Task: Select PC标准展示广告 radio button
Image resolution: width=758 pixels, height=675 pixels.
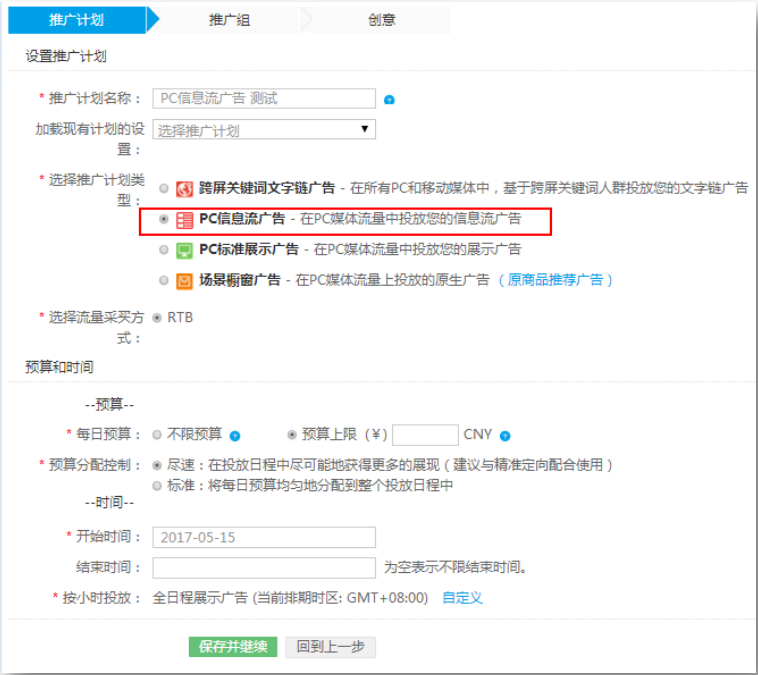Action: pos(164,250)
